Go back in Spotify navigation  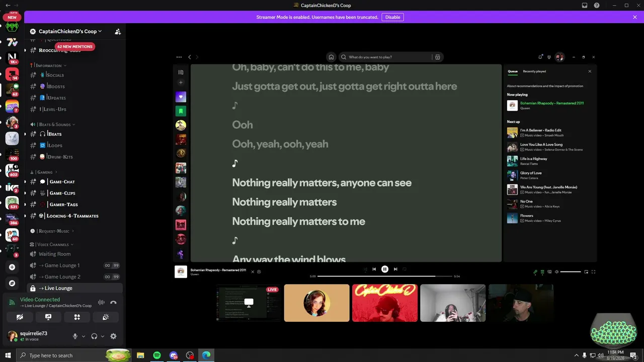pyautogui.click(x=190, y=57)
